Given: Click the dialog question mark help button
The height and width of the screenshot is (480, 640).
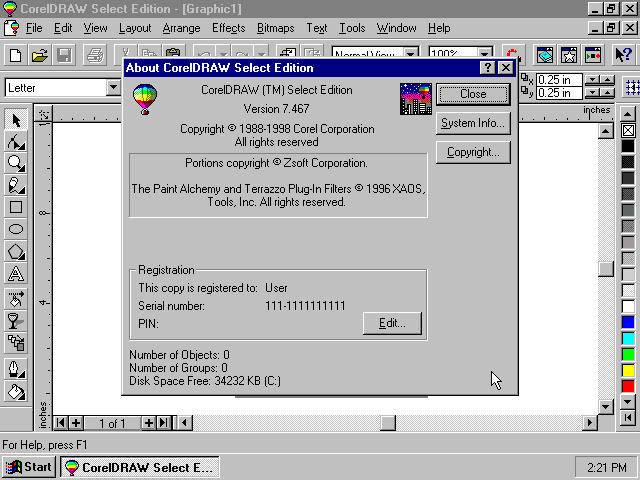Looking at the screenshot, I should [488, 67].
